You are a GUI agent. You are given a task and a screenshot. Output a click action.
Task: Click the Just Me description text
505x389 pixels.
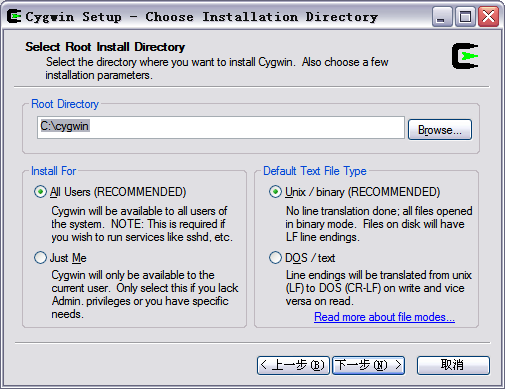[145, 295]
